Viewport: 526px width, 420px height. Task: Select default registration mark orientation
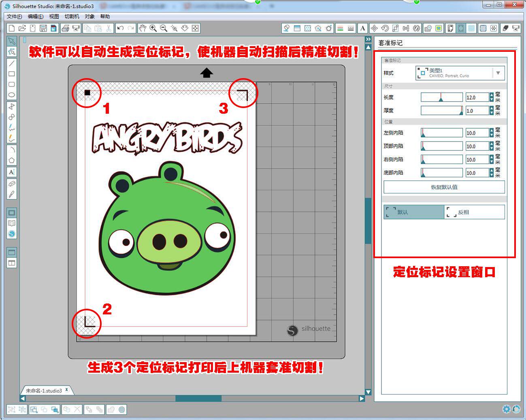click(414, 212)
